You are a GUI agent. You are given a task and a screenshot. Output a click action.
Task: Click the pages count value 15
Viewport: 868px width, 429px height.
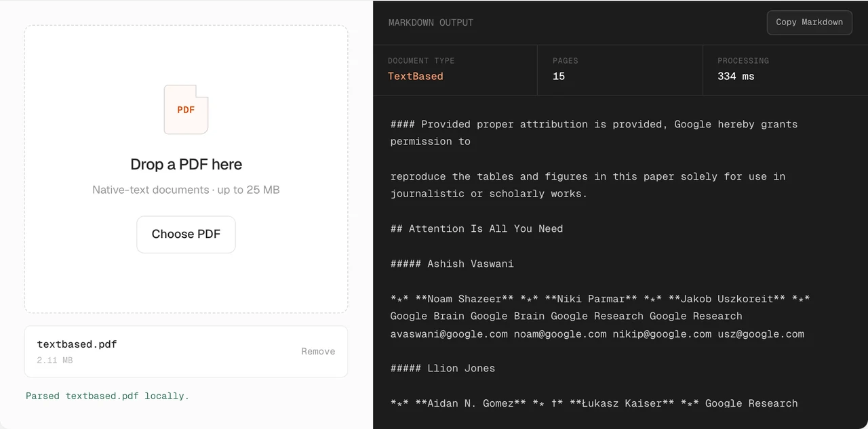[559, 77]
